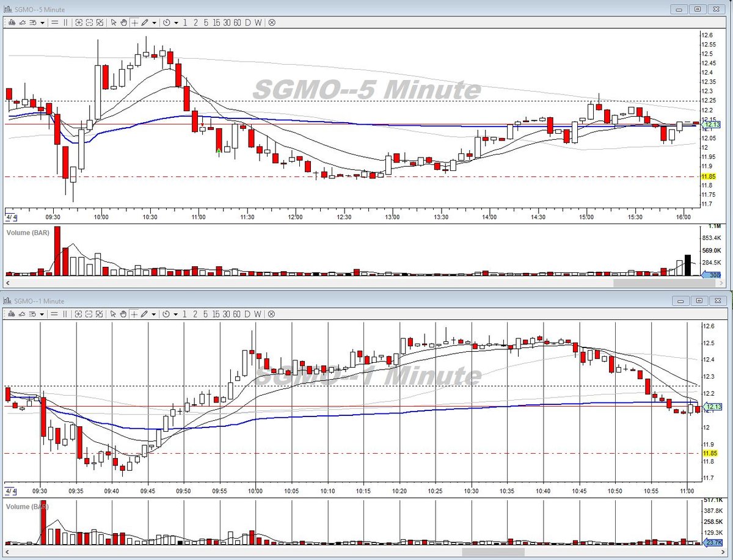The height and width of the screenshot is (560, 733).
Task: Toggle horizontal grid lines in 1 Minute toolbar
Action: pyautogui.click(x=54, y=314)
